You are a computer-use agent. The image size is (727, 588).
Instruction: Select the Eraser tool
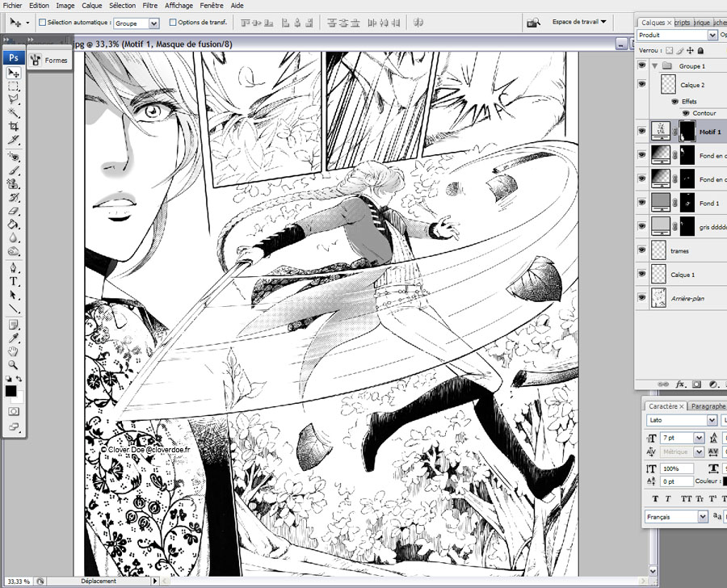(14, 211)
